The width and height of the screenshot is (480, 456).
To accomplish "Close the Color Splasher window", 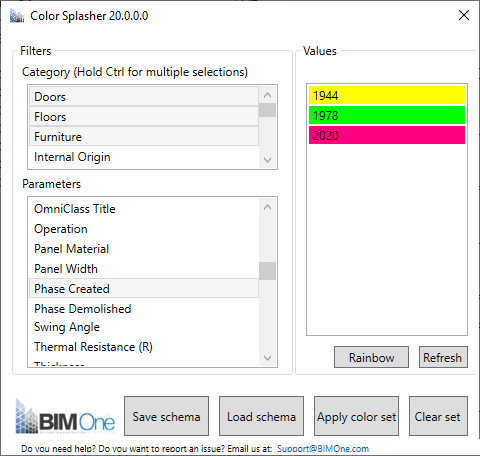I will pos(464,15).
